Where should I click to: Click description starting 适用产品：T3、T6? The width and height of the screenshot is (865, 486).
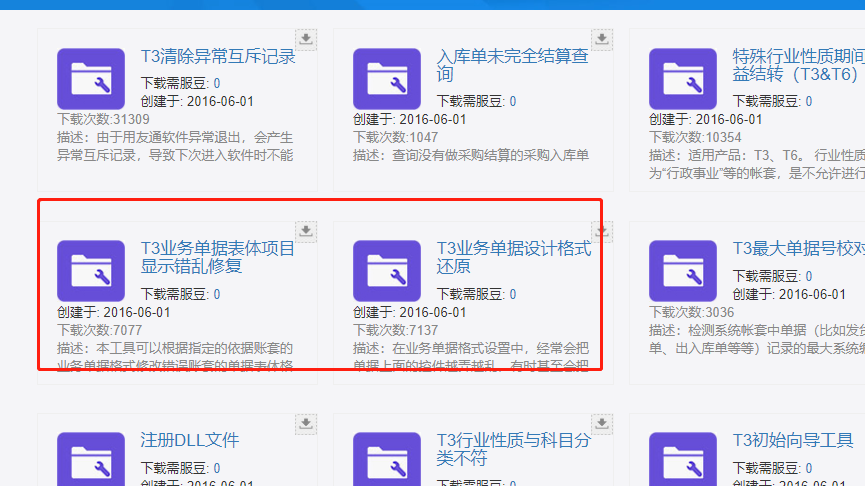[757, 164]
